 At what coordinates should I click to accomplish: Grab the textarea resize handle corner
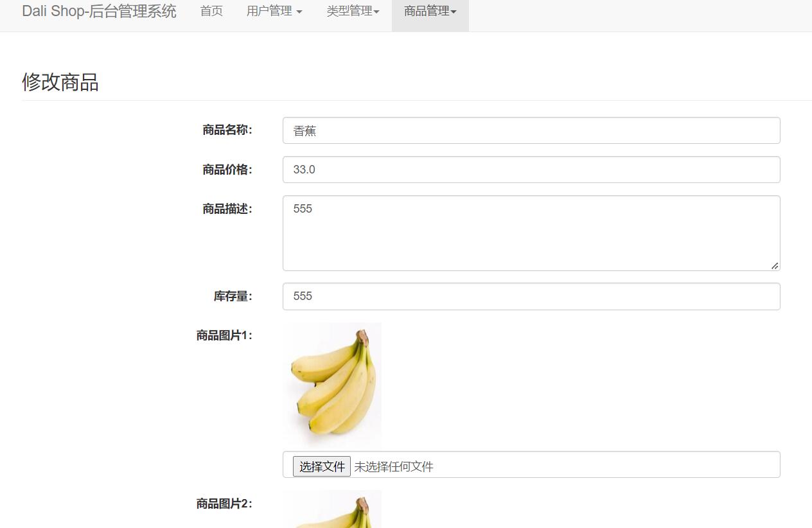point(775,265)
